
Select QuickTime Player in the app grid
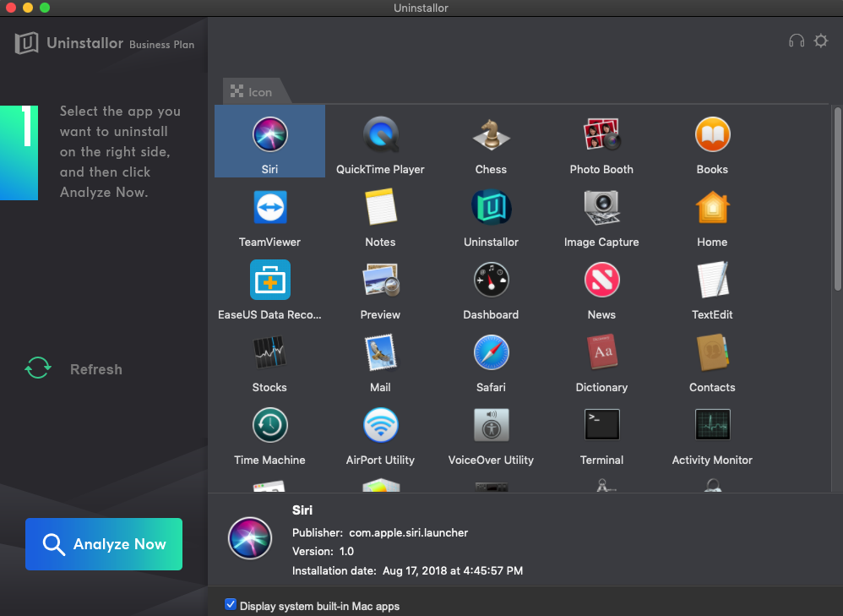coord(381,134)
